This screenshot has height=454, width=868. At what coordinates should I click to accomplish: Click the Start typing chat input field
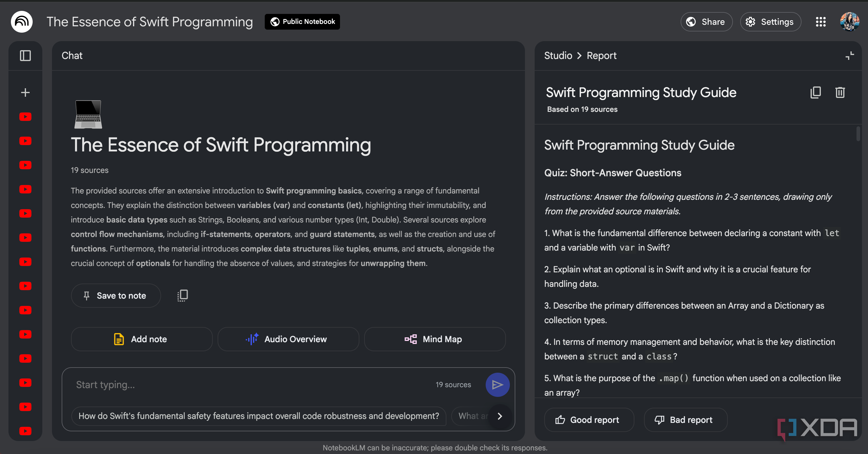249,384
